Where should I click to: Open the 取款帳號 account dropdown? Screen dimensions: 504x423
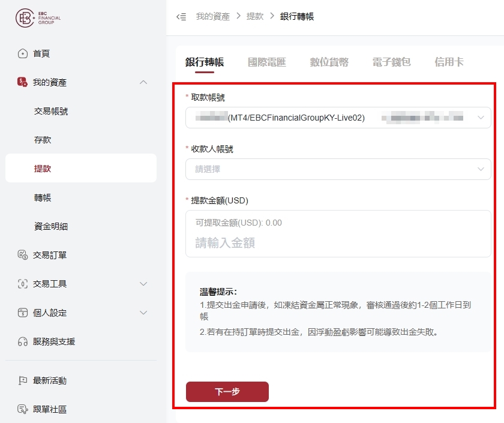coord(338,118)
